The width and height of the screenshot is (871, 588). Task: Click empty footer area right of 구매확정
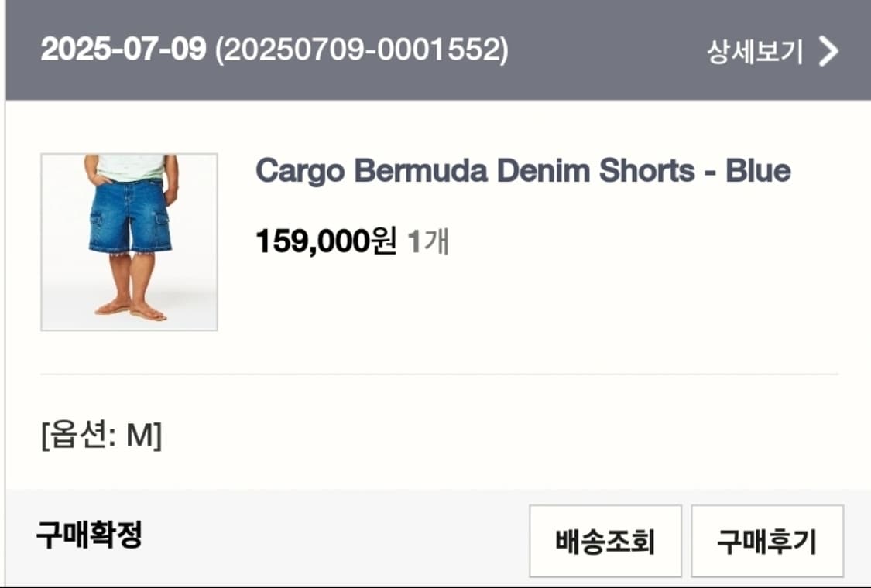click(x=333, y=535)
